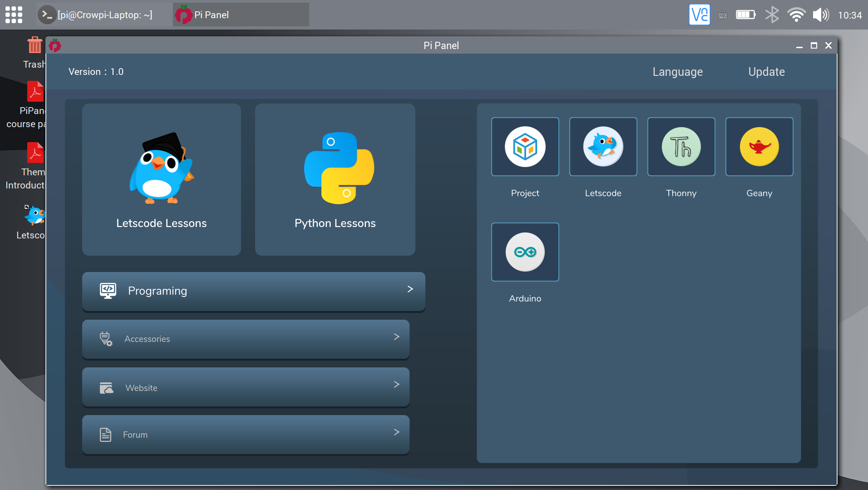Click the Version : 1.0 text
868x490 pixels.
click(x=96, y=72)
